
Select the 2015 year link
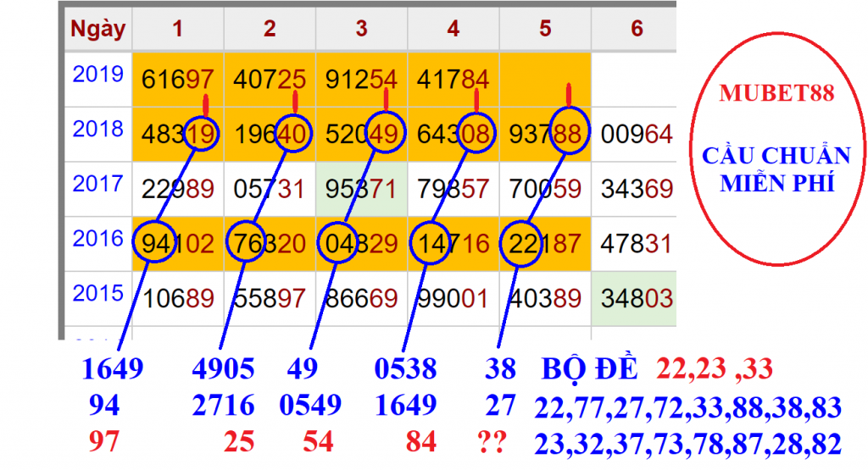97,293
